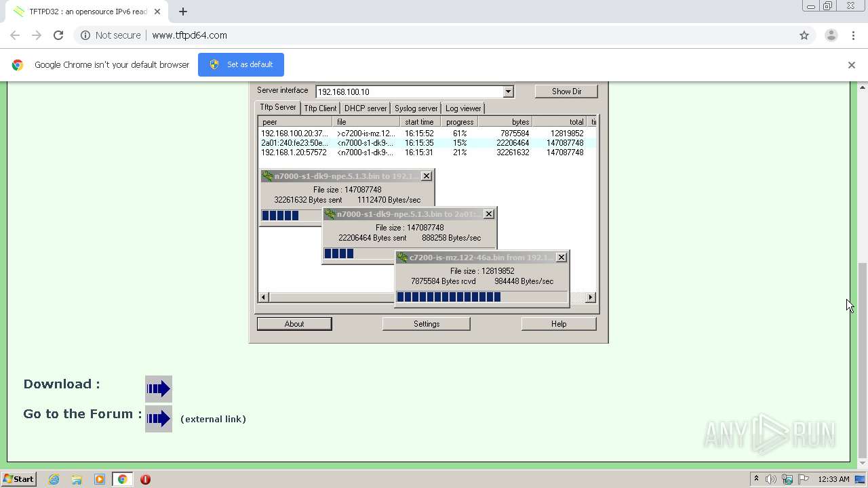Screen dimensions: 868x488
Task: Select the 192.168.100.20 peer row
Action: pos(427,134)
